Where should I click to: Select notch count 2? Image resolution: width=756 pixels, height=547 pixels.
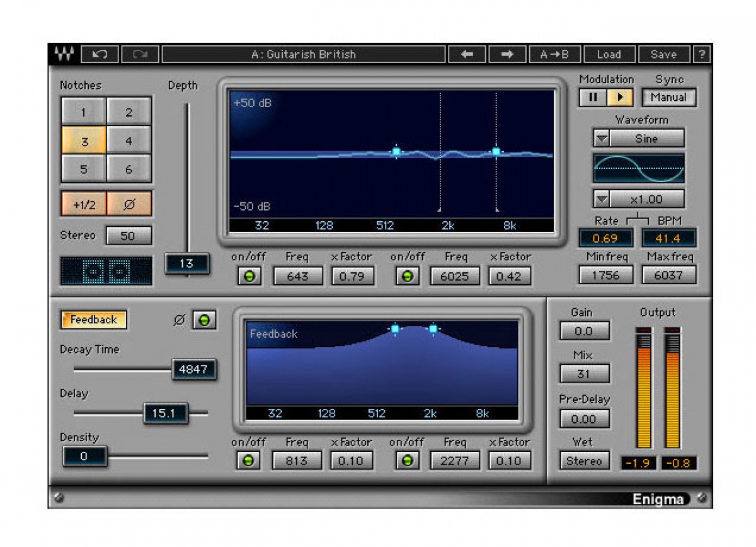[x=129, y=112]
